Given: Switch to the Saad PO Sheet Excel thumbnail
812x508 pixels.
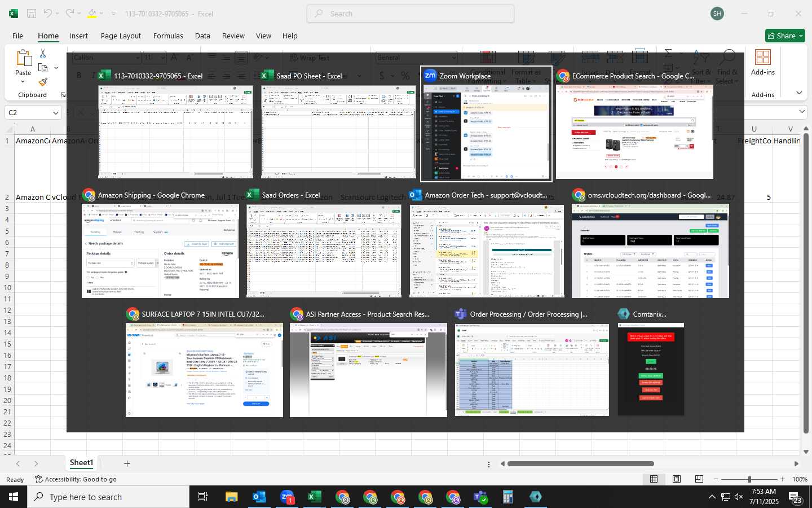Looking at the screenshot, I should pyautogui.click(x=338, y=132).
